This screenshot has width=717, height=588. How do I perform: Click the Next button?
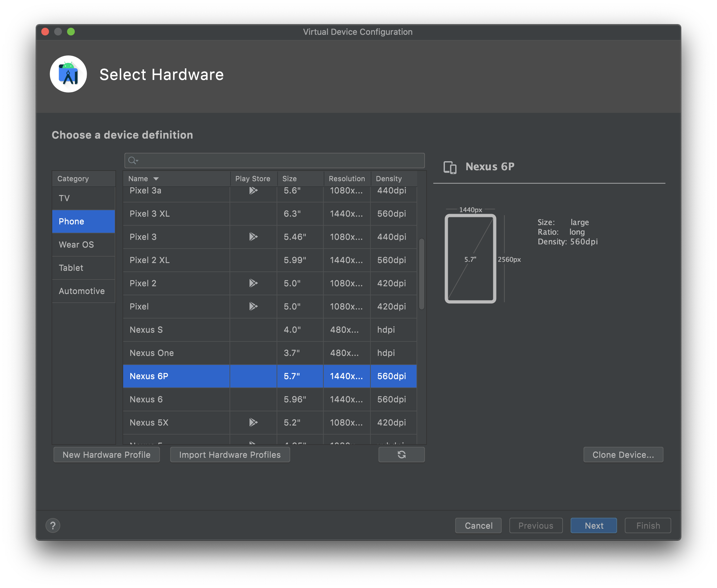tap(594, 525)
